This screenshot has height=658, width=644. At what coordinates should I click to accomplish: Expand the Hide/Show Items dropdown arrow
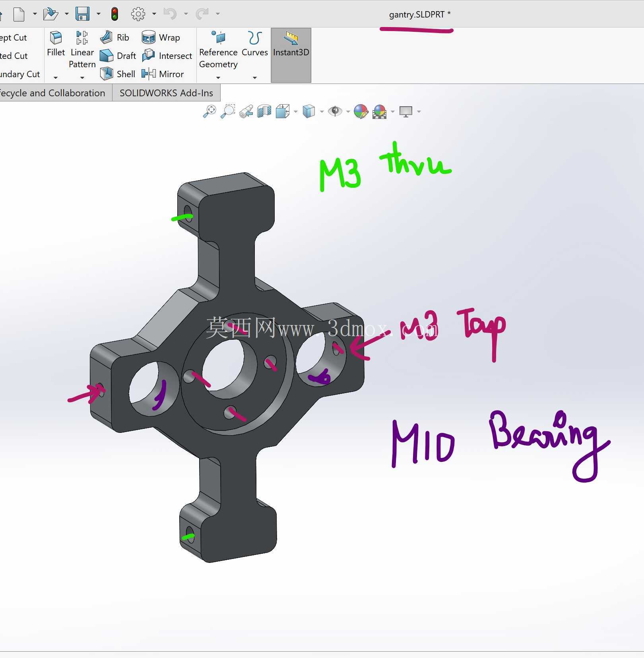(x=348, y=112)
